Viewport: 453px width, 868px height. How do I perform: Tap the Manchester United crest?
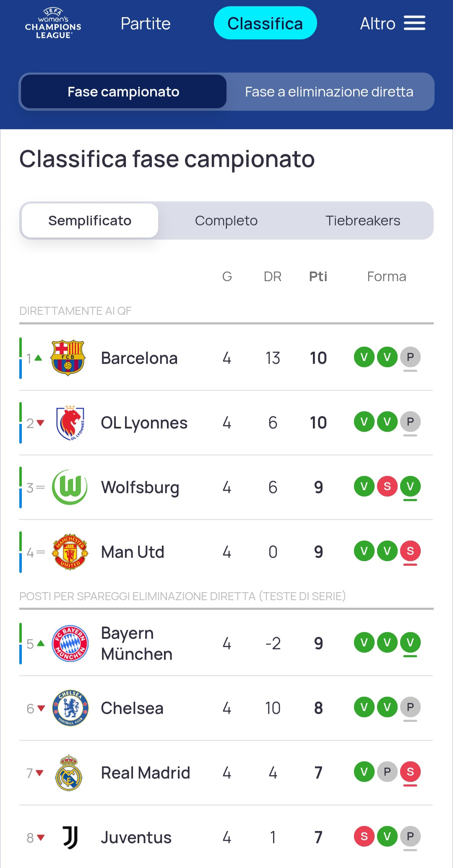(x=70, y=552)
